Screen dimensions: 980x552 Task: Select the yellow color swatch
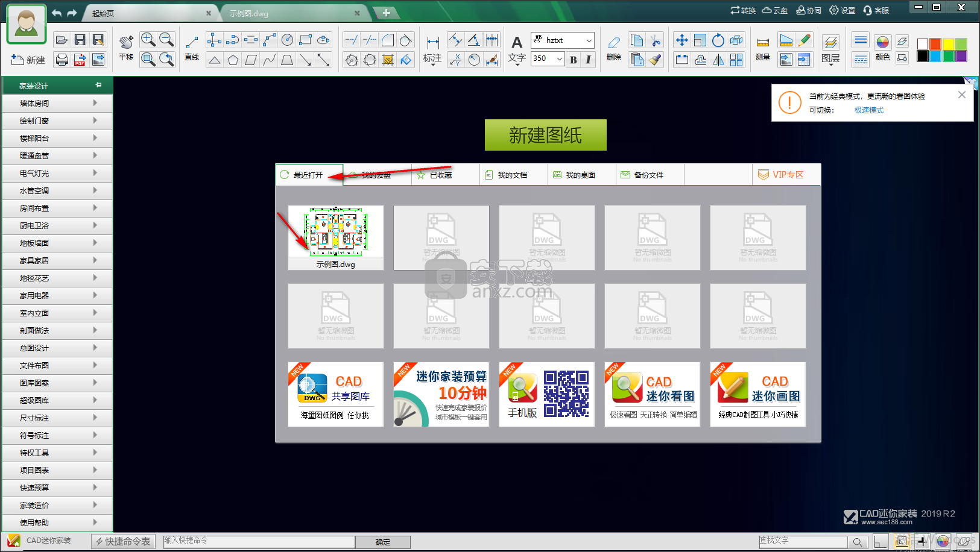pos(949,44)
